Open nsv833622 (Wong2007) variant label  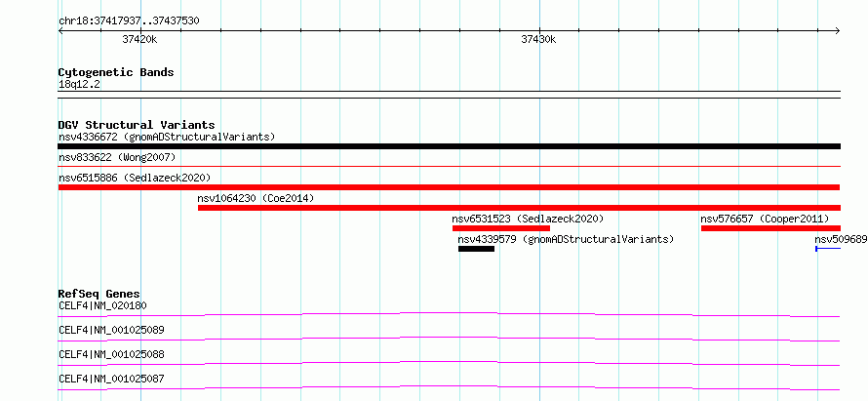pos(117,157)
